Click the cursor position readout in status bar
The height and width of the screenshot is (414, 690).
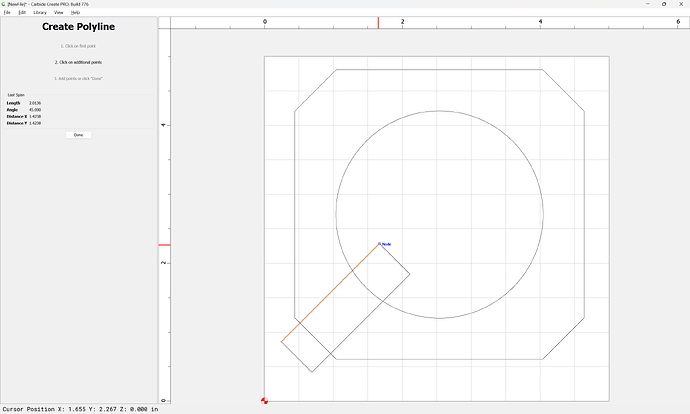pos(80,409)
